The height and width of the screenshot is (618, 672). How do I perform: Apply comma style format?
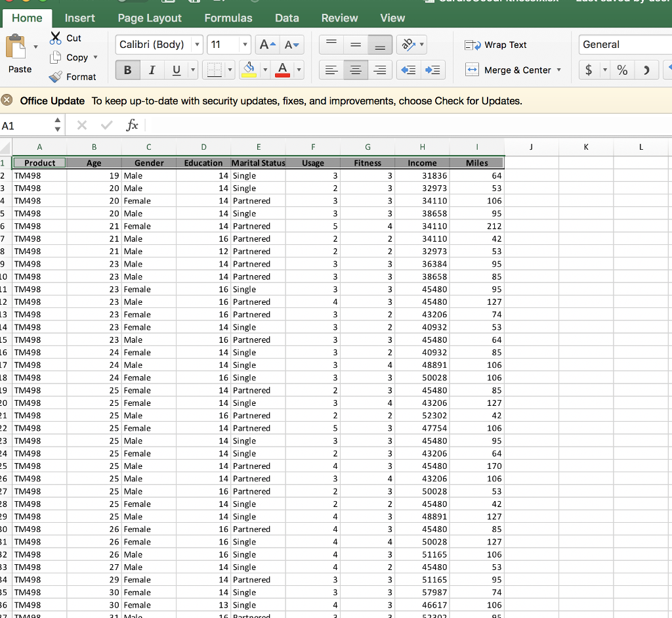pyautogui.click(x=646, y=70)
